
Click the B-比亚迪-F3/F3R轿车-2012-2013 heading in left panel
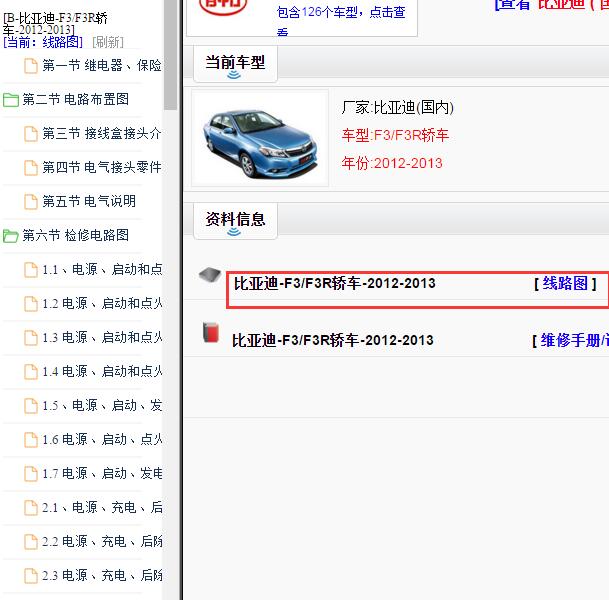55,24
